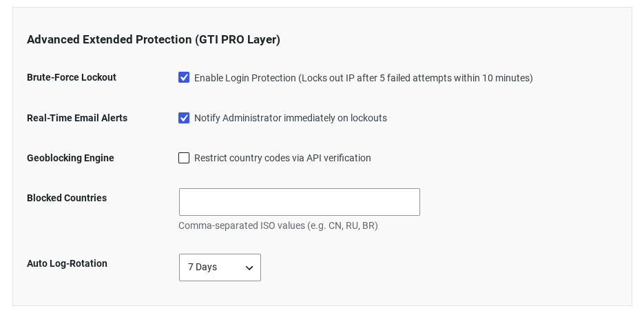Screen dimensions: 644x313
Task: Click the Auto Log-Rotation row heading
Action: (67, 263)
